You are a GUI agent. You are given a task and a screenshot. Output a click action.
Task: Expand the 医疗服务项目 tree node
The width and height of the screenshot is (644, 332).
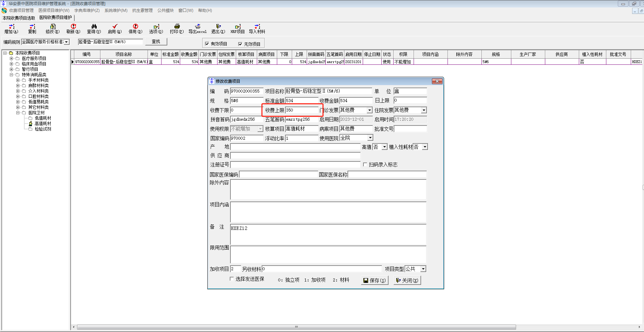point(12,59)
